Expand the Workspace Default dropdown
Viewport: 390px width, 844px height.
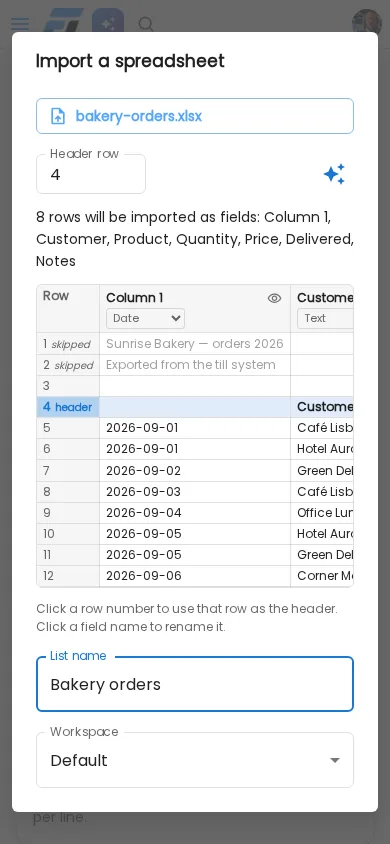click(195, 760)
